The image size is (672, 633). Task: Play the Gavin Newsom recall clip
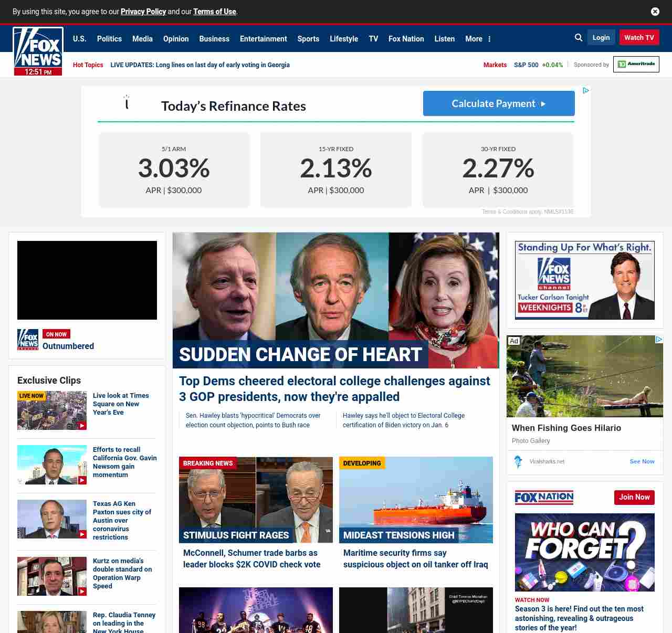click(52, 465)
